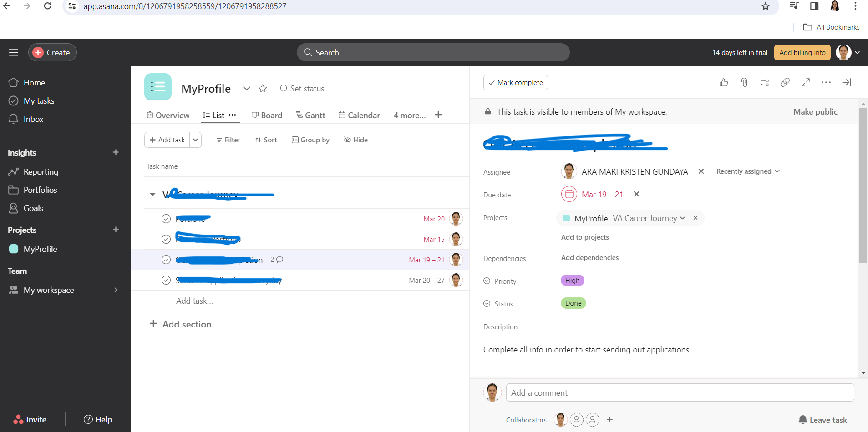Viewport: 868px width, 432px height.
Task: Open Help at sidebar bottom
Action: pyautogui.click(x=98, y=420)
